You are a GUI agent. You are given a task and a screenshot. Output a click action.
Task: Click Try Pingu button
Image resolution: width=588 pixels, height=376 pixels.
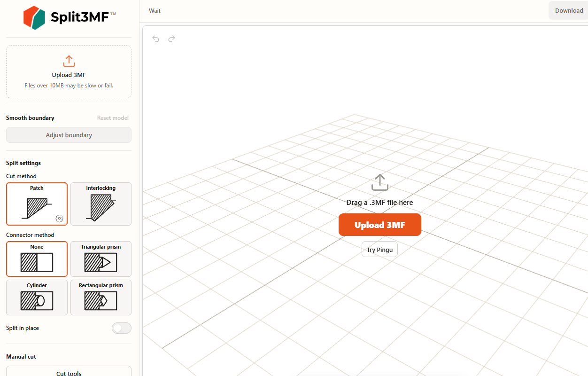[379, 250]
